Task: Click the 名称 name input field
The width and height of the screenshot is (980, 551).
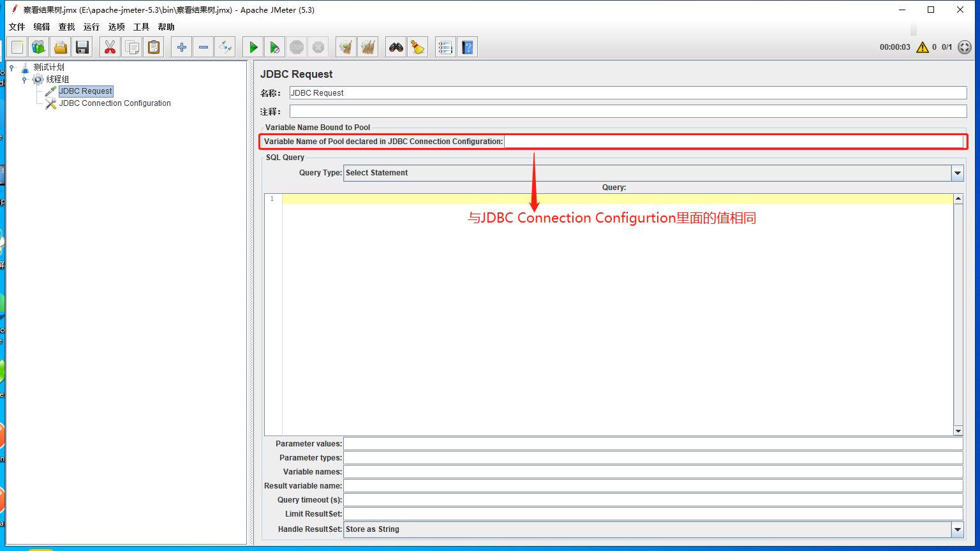Action: (628, 93)
